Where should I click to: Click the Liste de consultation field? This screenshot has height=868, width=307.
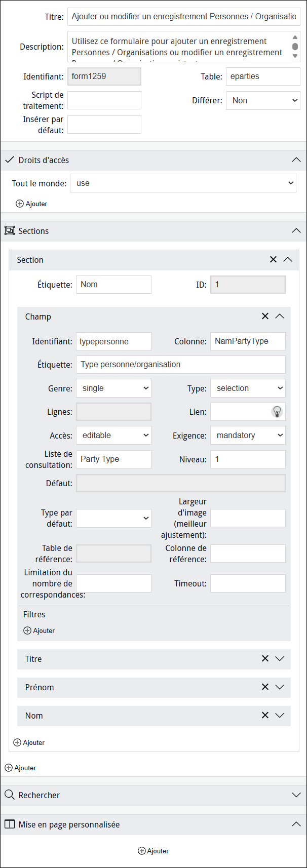(x=113, y=459)
